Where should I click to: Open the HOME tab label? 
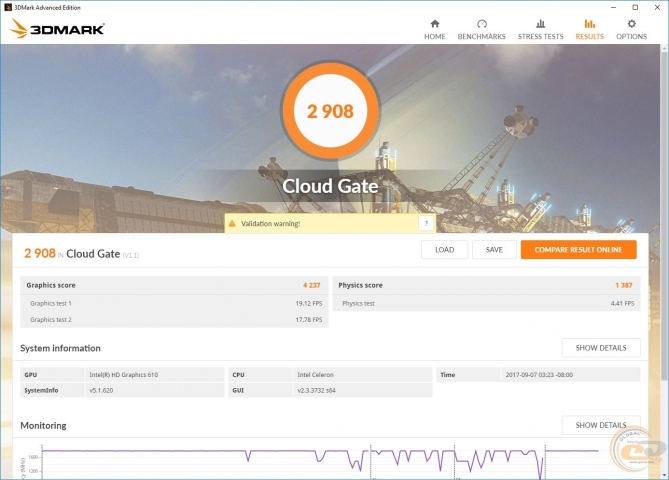point(434,37)
